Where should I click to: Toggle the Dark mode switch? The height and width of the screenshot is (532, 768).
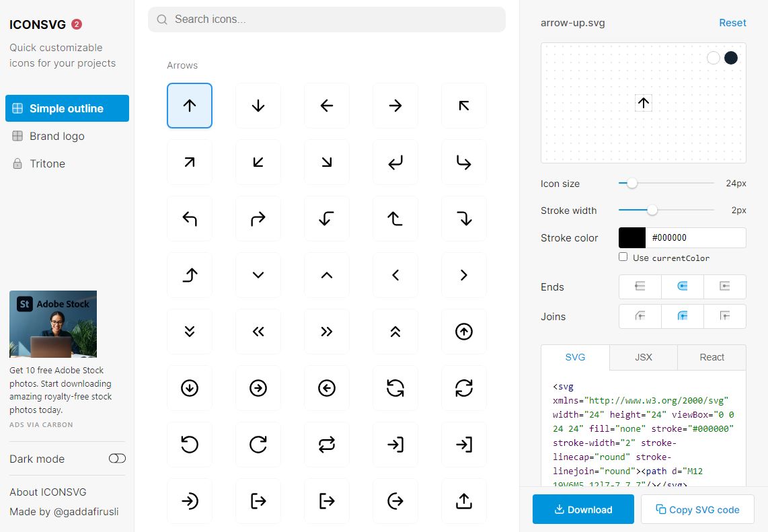pos(117,459)
